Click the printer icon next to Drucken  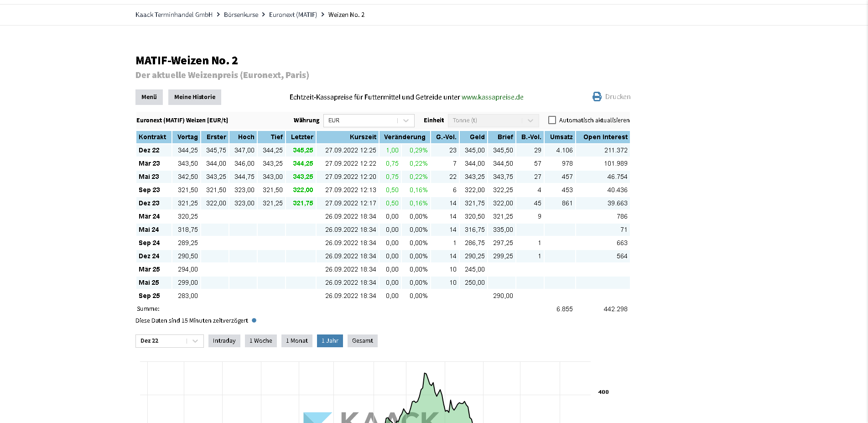[x=597, y=97]
